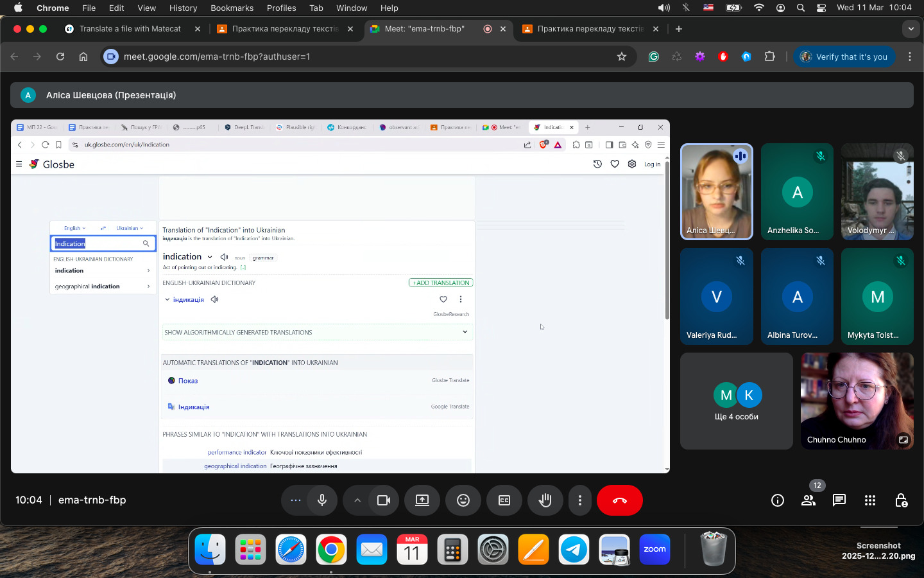Open more options three-dot menu in call bar
This screenshot has height=578, width=924.
[x=579, y=500]
